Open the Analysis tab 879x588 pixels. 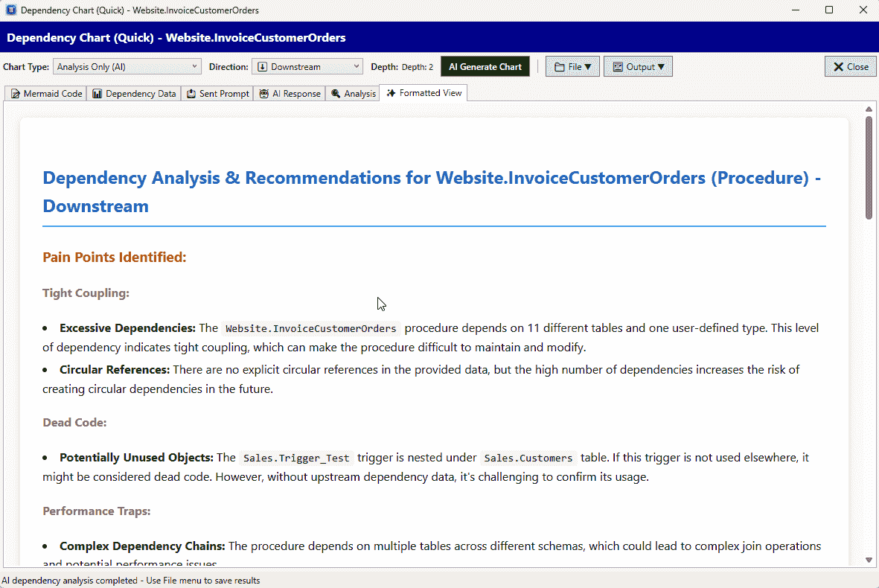[353, 94]
